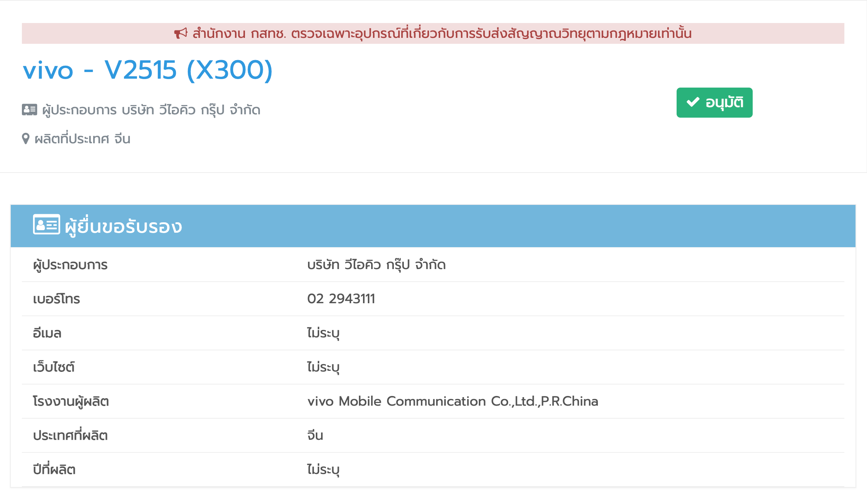Click the เบอร์โทร row label
This screenshot has width=867, height=504.
pos(56,299)
